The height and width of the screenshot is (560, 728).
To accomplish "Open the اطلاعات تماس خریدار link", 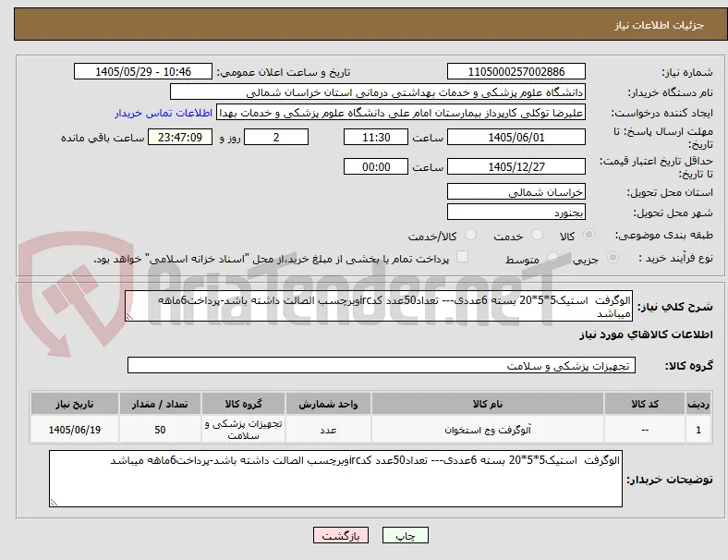I will (x=164, y=113).
